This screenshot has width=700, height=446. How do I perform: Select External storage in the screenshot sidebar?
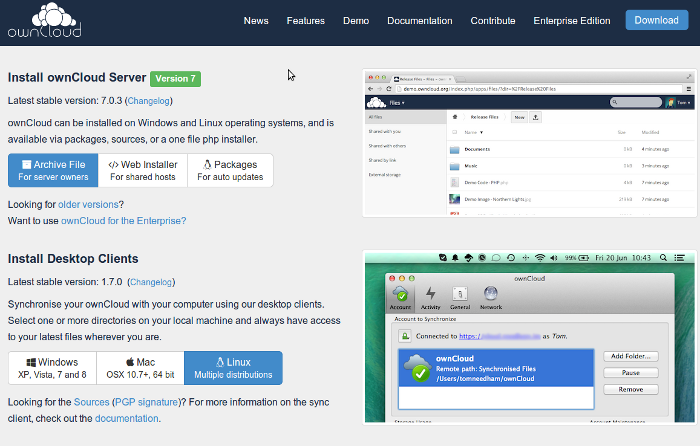pyautogui.click(x=384, y=175)
